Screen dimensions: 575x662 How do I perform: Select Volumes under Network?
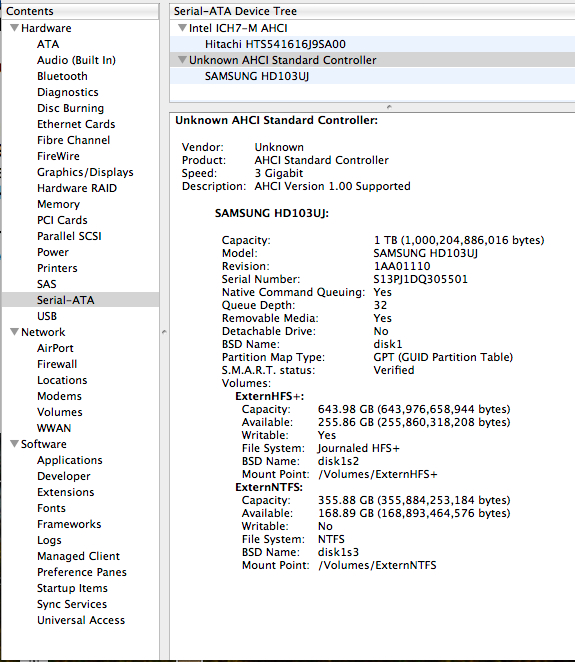pyautogui.click(x=60, y=412)
